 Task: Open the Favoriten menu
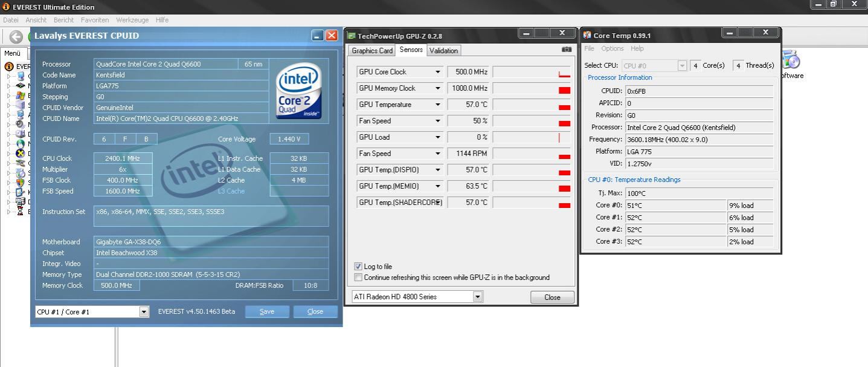coord(95,20)
